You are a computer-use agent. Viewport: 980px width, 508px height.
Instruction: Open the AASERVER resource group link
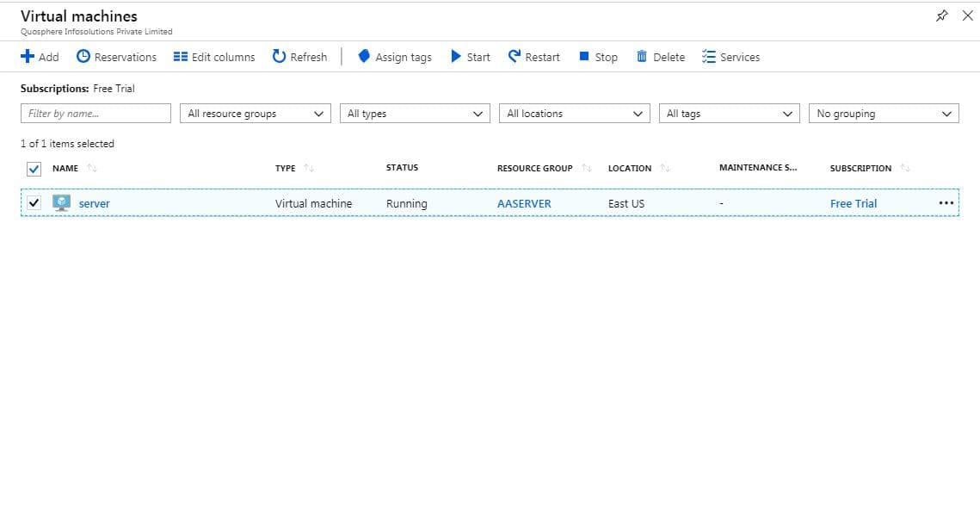524,204
